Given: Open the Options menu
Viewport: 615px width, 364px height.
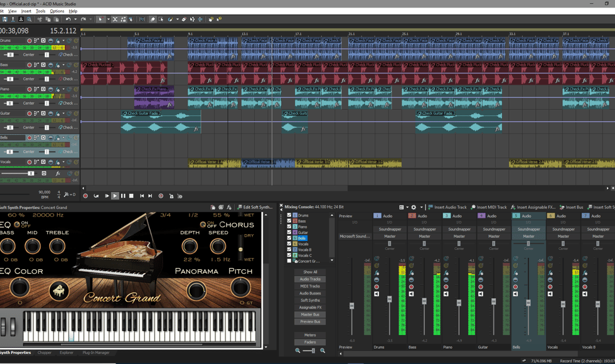Looking at the screenshot, I should (57, 11).
